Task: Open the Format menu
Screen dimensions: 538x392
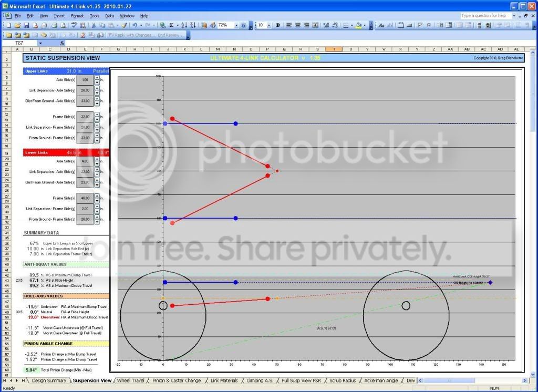Action: click(77, 16)
